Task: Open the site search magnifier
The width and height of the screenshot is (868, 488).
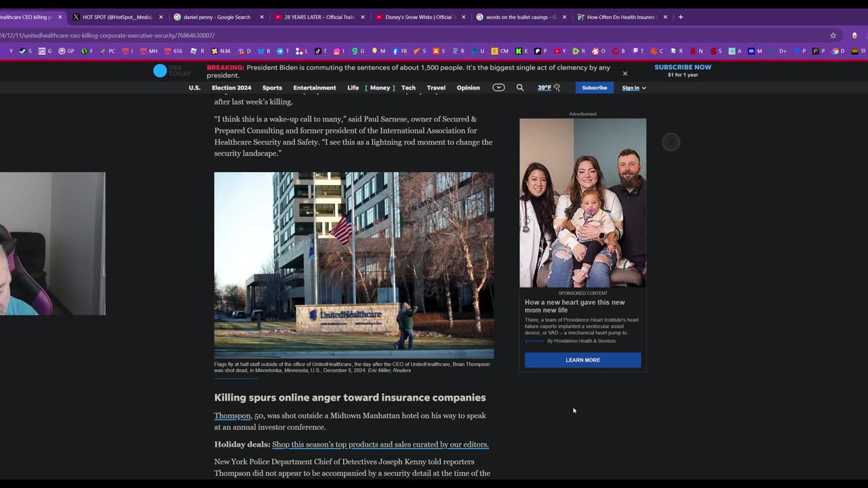Action: click(520, 87)
